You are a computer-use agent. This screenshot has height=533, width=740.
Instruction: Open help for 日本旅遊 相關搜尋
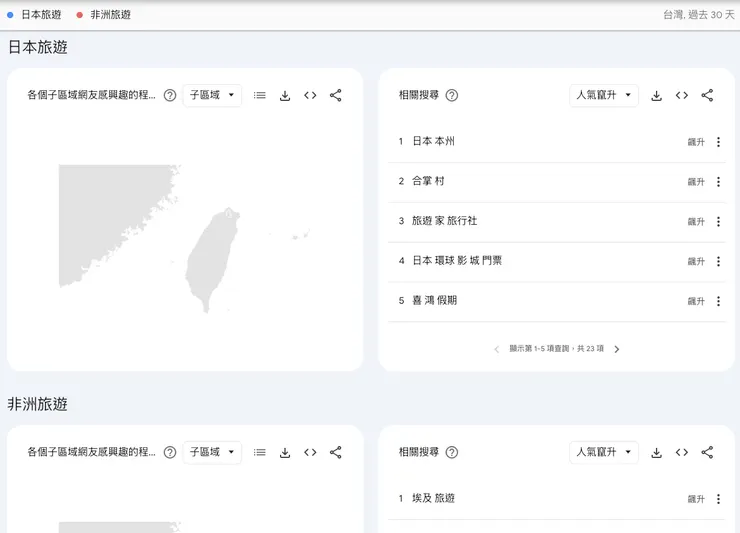pos(452,95)
